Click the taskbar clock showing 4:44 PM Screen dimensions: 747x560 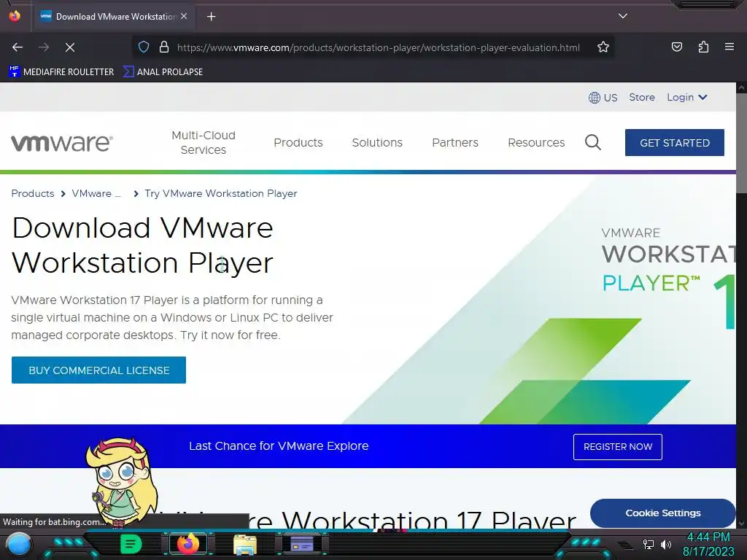(708, 537)
